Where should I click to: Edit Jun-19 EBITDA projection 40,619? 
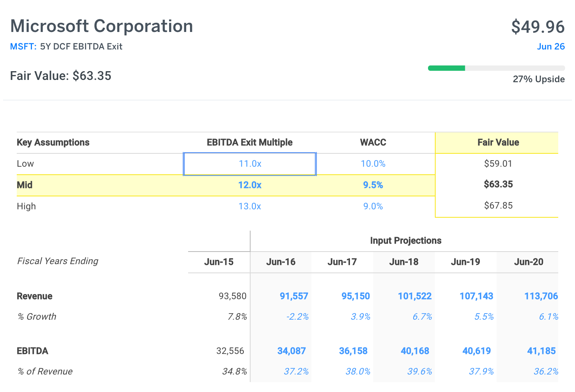pos(477,351)
